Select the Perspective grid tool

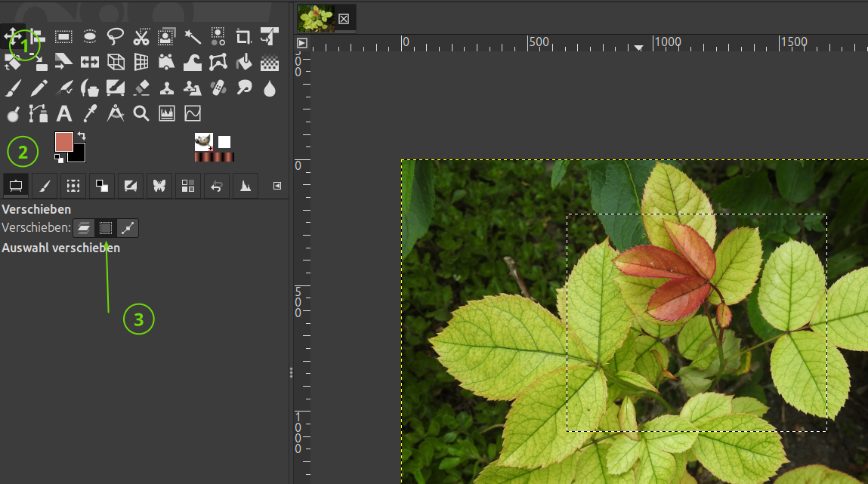pyautogui.click(x=141, y=63)
